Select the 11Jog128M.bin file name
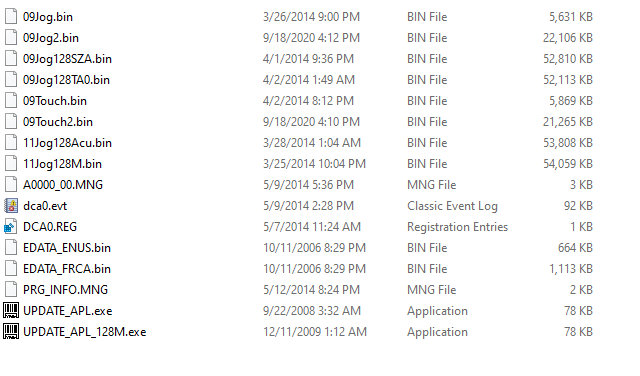Image resolution: width=640 pixels, height=376 pixels. click(62, 164)
